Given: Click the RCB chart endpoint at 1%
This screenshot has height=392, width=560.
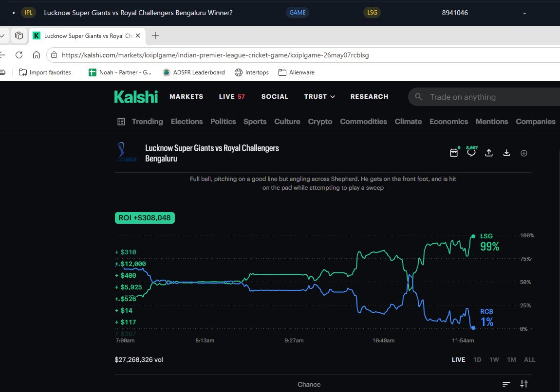Looking at the screenshot, I should pyautogui.click(x=473, y=327).
